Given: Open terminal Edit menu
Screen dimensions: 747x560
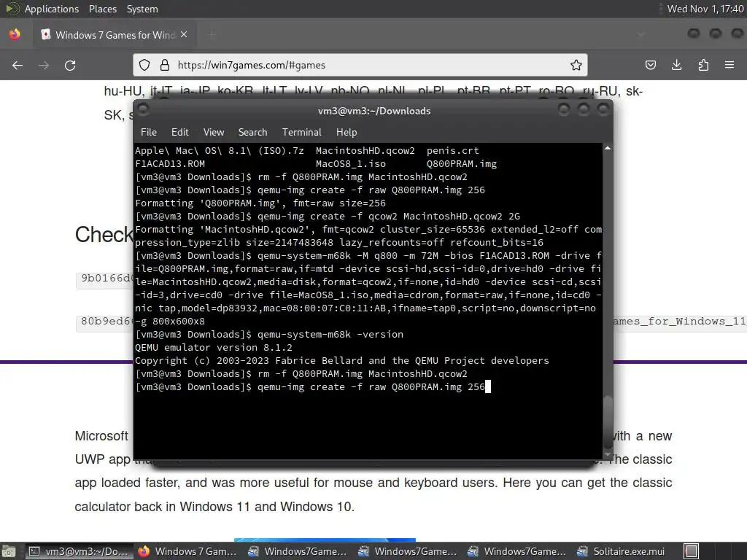Looking at the screenshot, I should [x=179, y=133].
